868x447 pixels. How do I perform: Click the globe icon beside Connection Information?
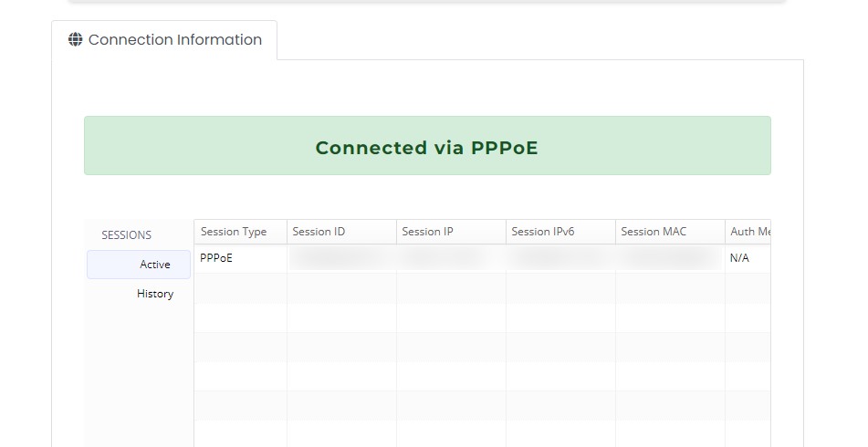pyautogui.click(x=76, y=40)
